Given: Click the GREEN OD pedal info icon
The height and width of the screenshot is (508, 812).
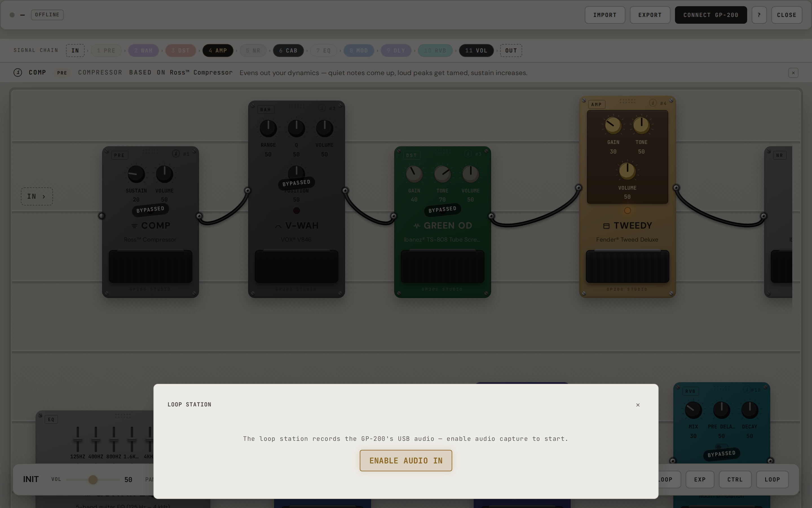Looking at the screenshot, I should point(468,154).
